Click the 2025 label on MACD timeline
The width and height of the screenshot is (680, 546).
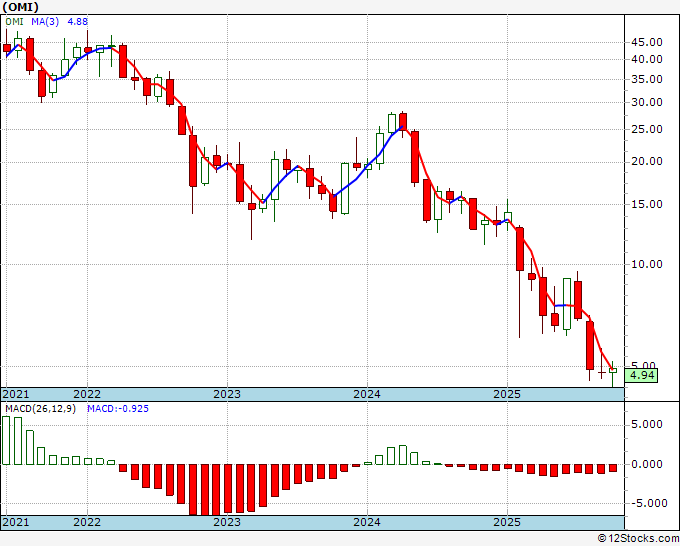pyautogui.click(x=507, y=522)
